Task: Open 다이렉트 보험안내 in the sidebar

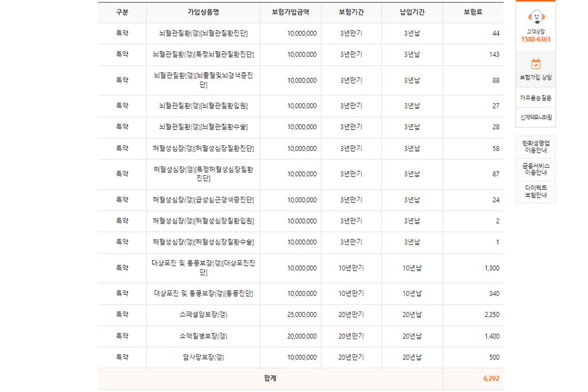Action: point(536,191)
